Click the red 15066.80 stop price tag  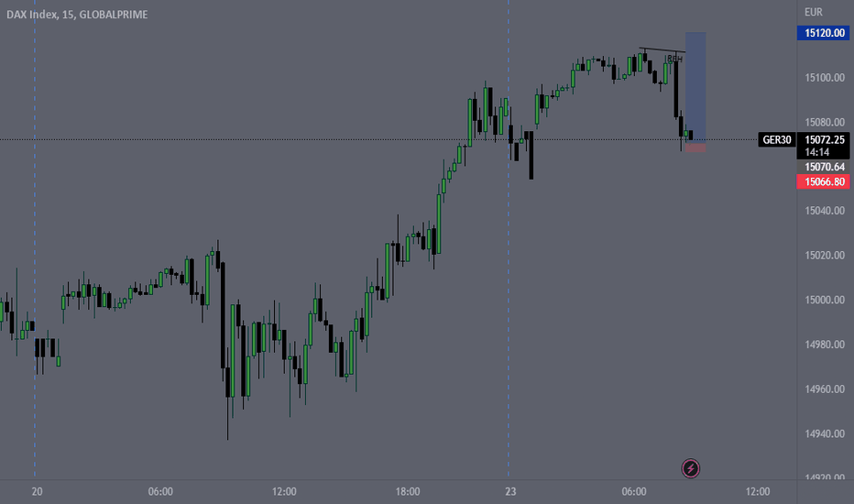coord(823,181)
